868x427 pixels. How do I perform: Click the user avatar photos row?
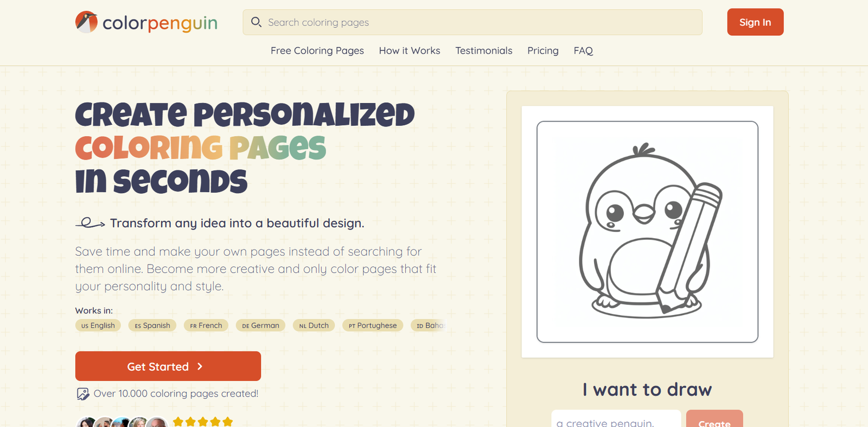(x=122, y=422)
